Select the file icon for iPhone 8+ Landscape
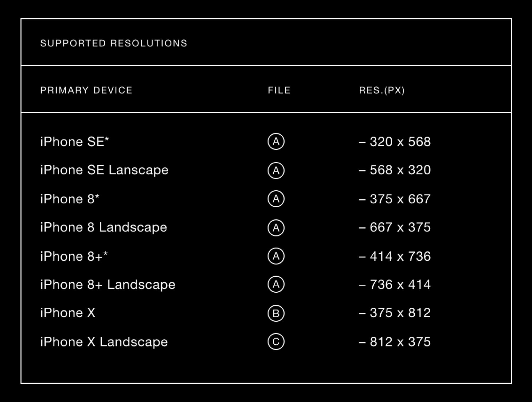 276,284
